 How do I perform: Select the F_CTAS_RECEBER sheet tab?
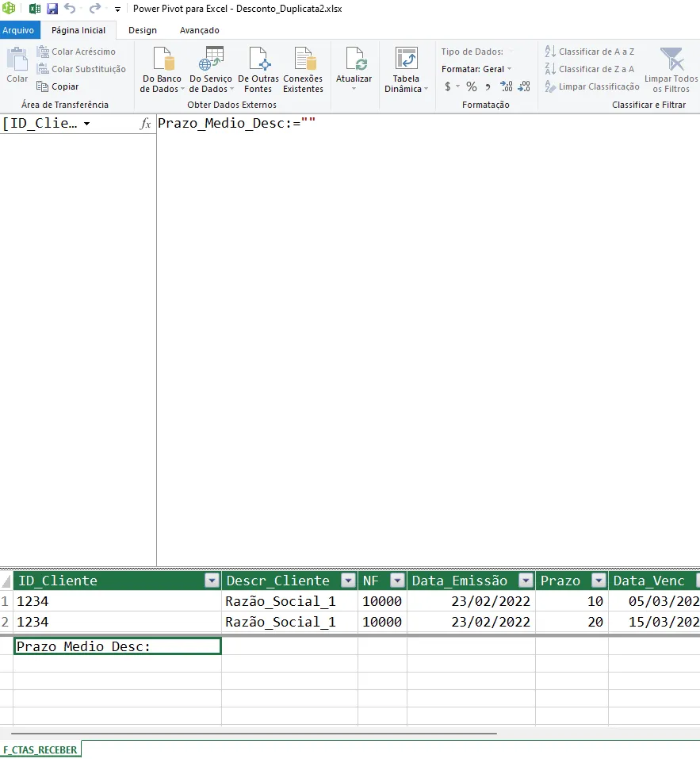pos(40,749)
